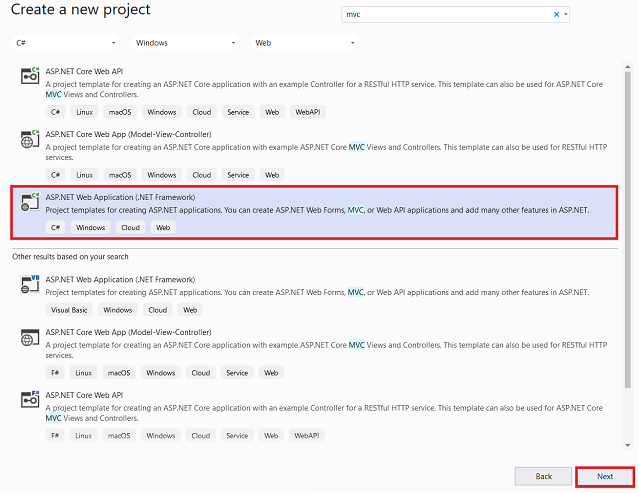The height and width of the screenshot is (493, 639).
Task: Open the Windows platform filter dropdown
Action: point(185,43)
